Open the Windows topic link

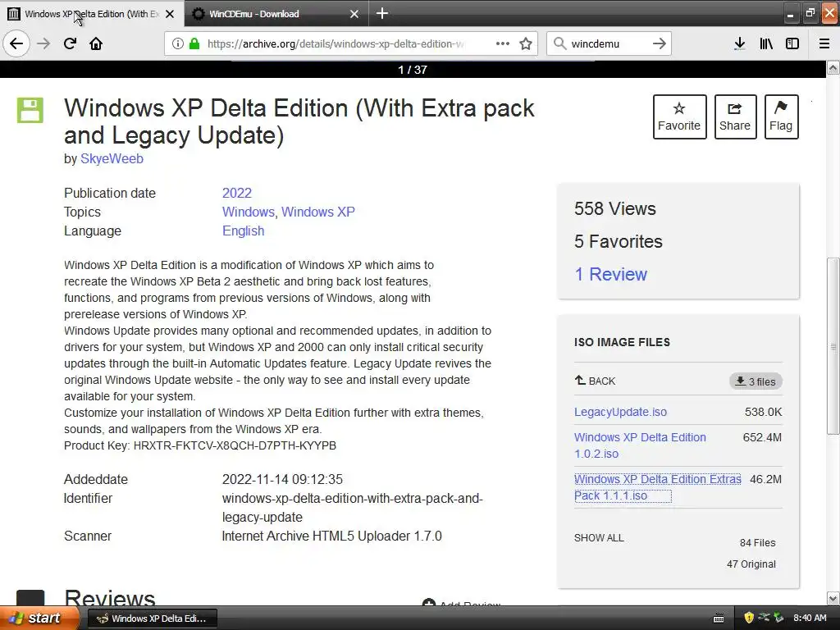tap(248, 212)
